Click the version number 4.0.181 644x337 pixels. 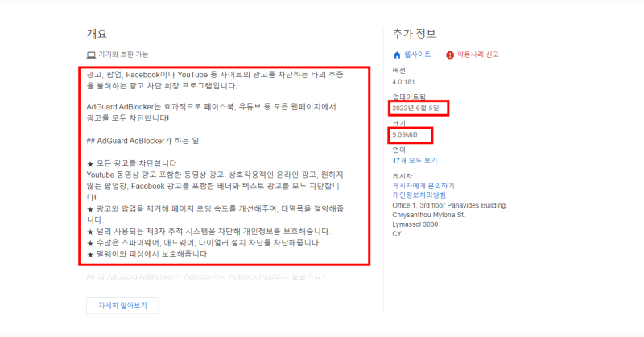[x=403, y=82]
